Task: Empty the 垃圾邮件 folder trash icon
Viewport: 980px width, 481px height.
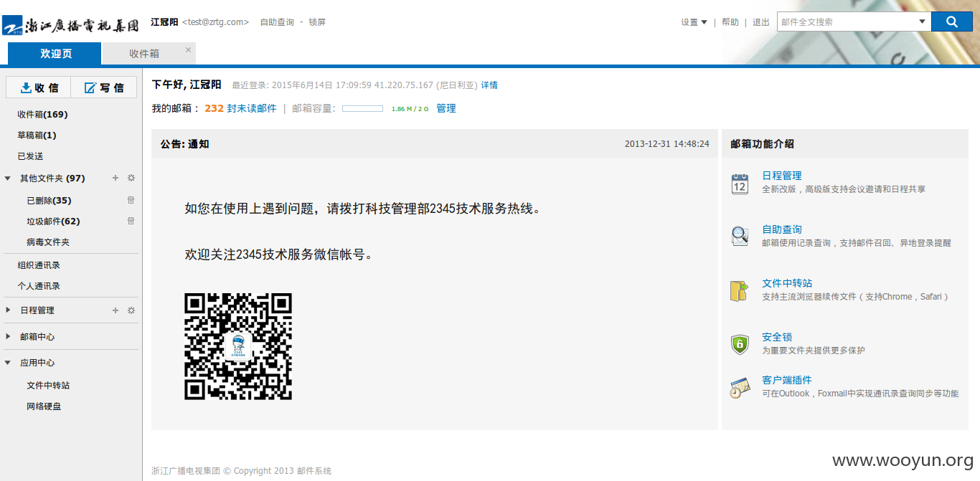Action: (131, 221)
